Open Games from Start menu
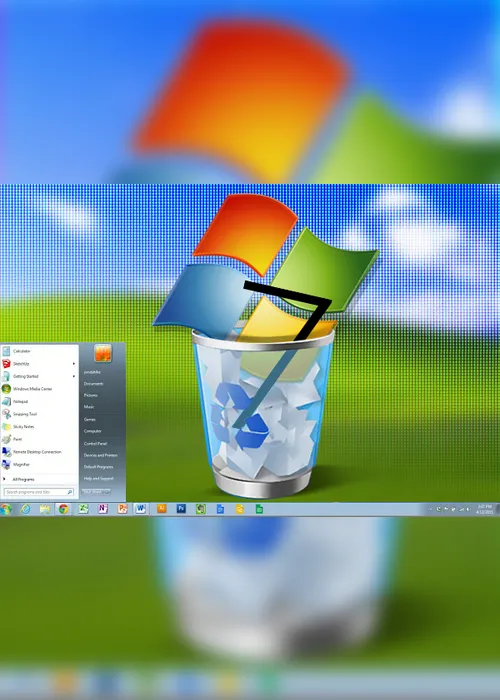Viewport: 500px width, 700px height. (90, 419)
